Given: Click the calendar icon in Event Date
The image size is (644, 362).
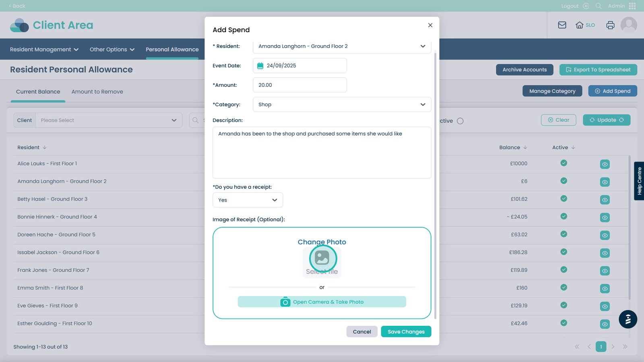Looking at the screenshot, I should click(x=260, y=66).
